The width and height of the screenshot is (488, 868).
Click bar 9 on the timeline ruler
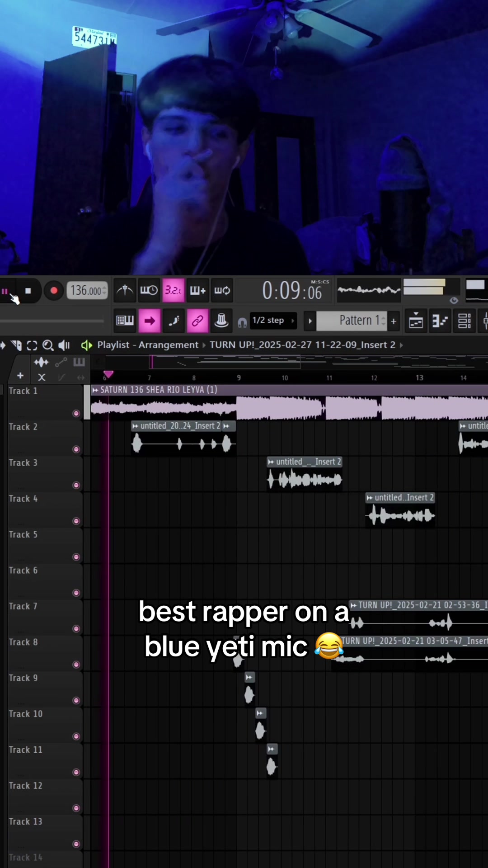(x=239, y=377)
